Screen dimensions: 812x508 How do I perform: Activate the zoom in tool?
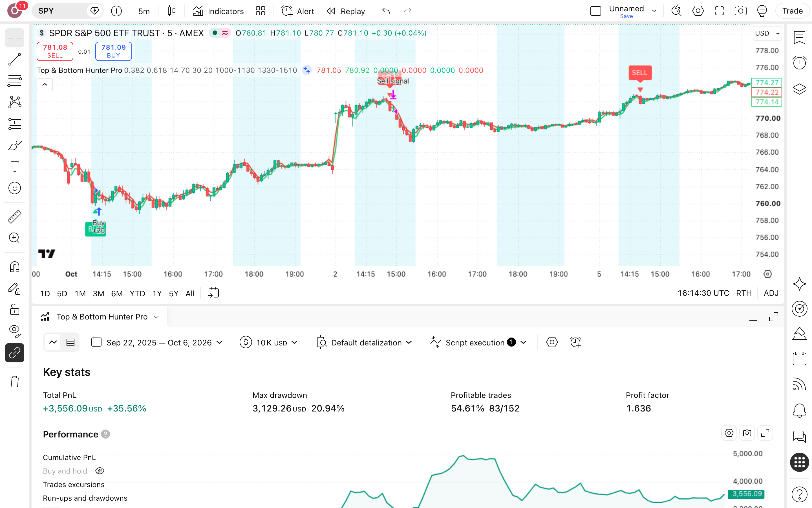14,238
